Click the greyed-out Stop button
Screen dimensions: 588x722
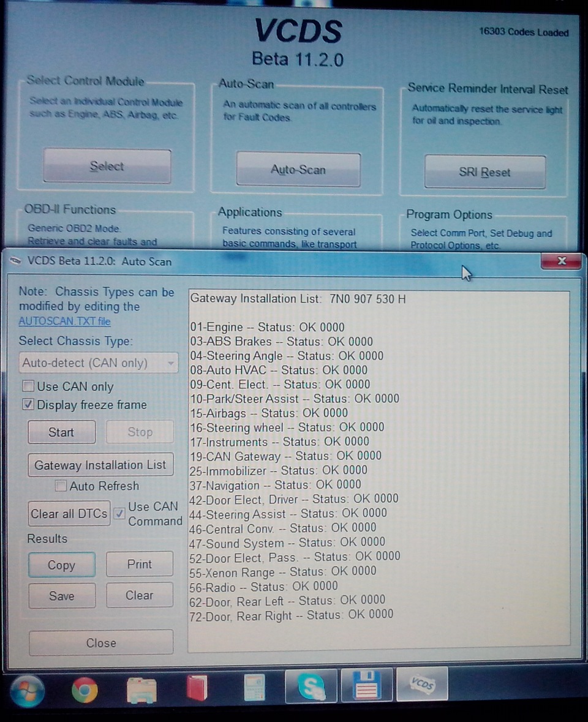[140, 432]
